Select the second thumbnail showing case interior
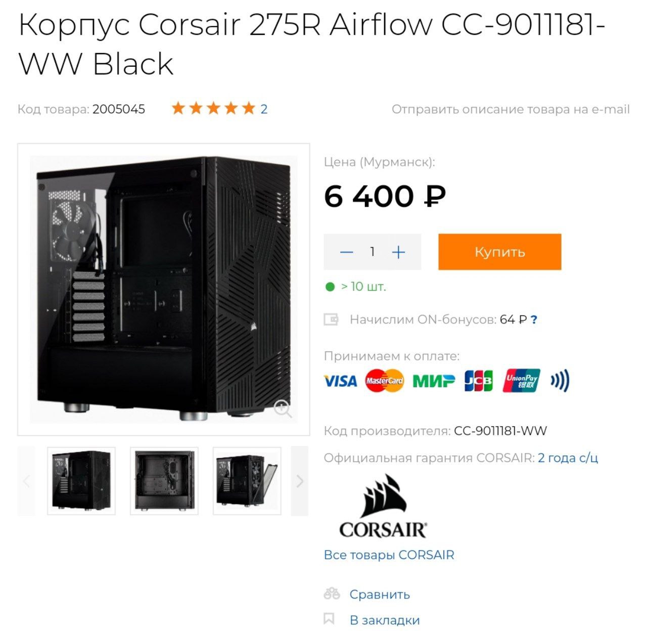The image size is (647, 644). tap(164, 481)
